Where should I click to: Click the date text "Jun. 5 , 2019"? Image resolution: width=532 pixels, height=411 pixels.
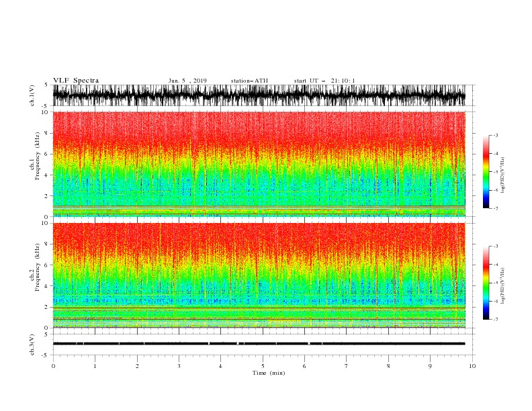(x=187, y=81)
